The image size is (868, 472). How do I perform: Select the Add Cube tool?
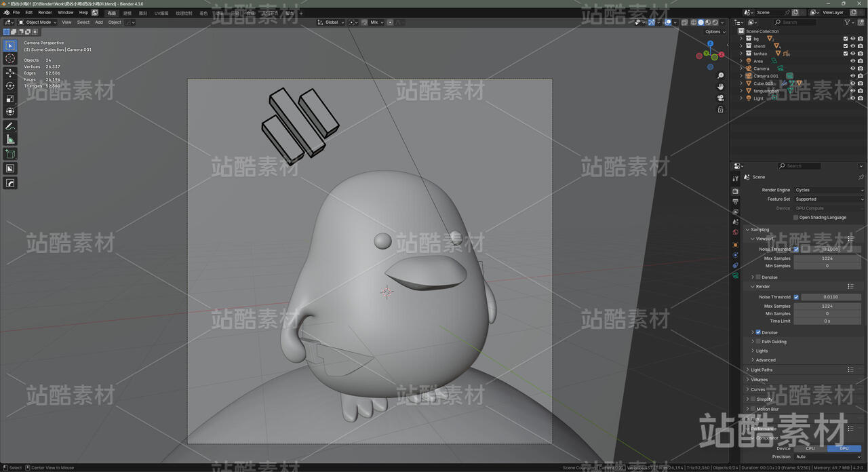[x=10, y=154]
